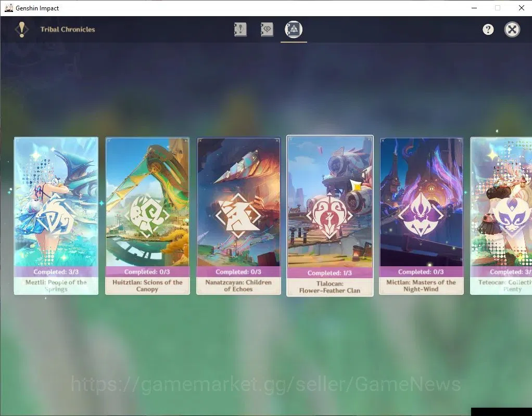Image resolution: width=532 pixels, height=416 pixels.
Task: Click 'Completed: 0/3' on the Mictlan card
Action: [421, 272]
